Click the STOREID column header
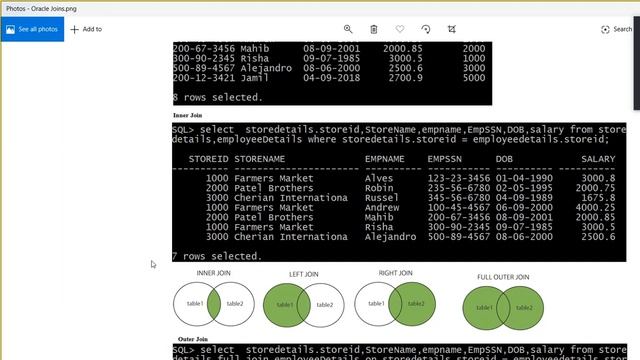 coord(208,159)
